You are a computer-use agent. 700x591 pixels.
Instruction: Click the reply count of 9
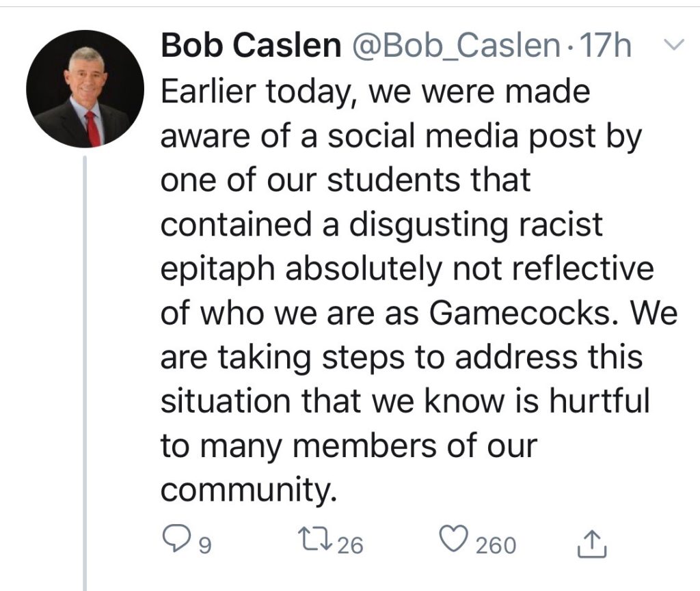point(203,545)
